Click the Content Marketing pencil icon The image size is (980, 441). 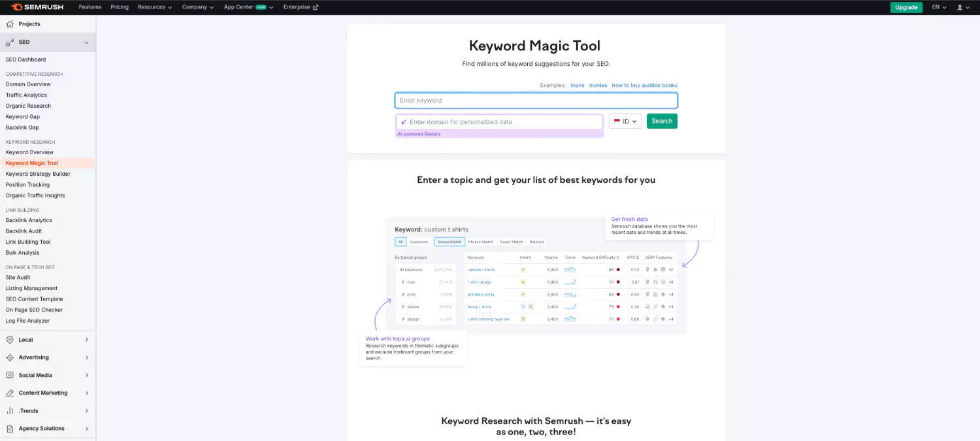pyautogui.click(x=10, y=393)
